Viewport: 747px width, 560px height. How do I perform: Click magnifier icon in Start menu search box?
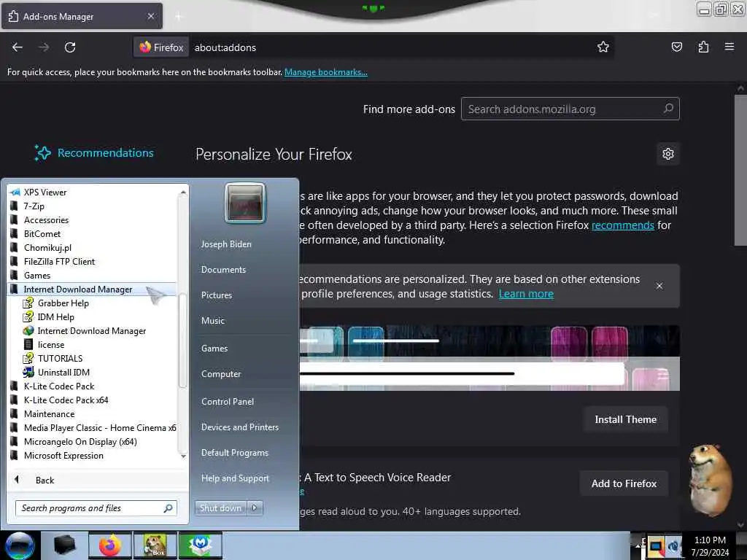coord(169,508)
